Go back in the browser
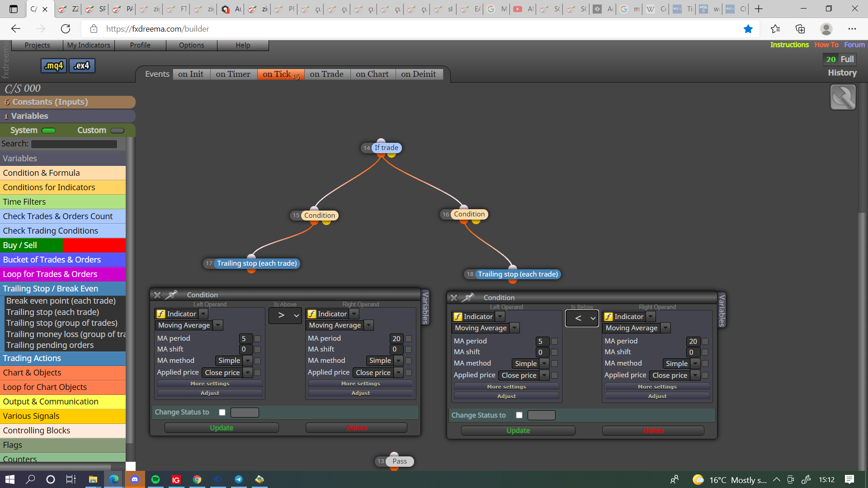 click(x=16, y=29)
